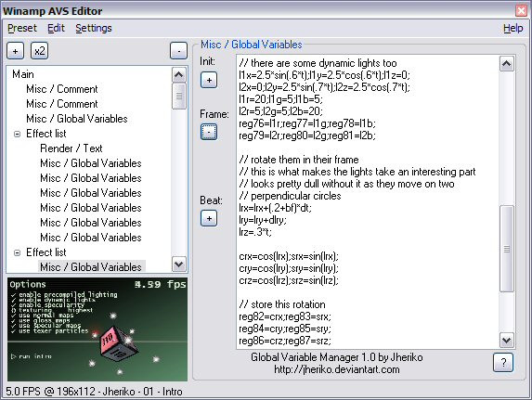Click the 'crx=cos(lrx);srx=sin(lrx);' line

[289, 256]
